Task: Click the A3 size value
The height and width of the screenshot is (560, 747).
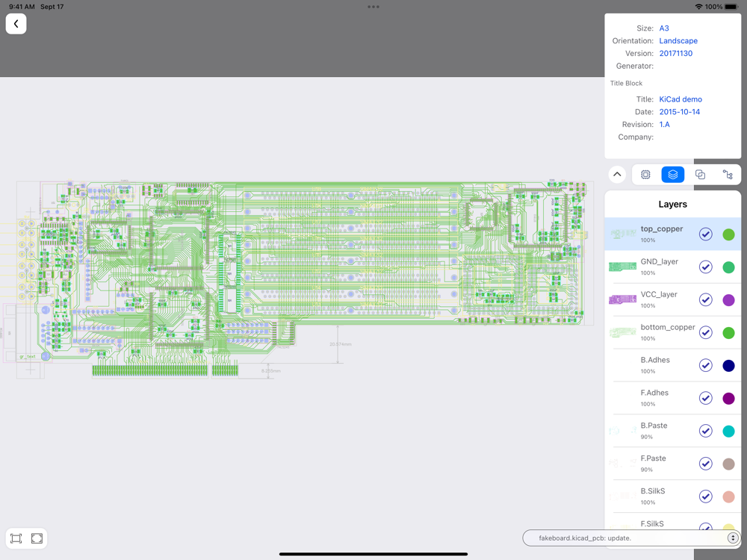Action: tap(664, 28)
